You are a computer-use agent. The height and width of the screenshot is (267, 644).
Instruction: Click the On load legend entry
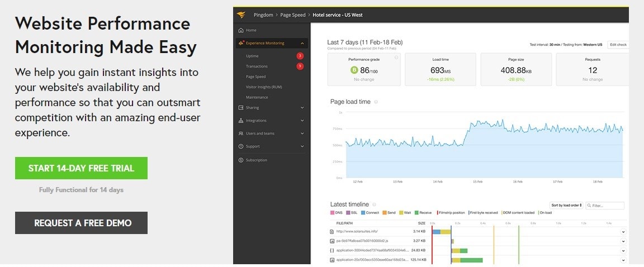click(544, 213)
